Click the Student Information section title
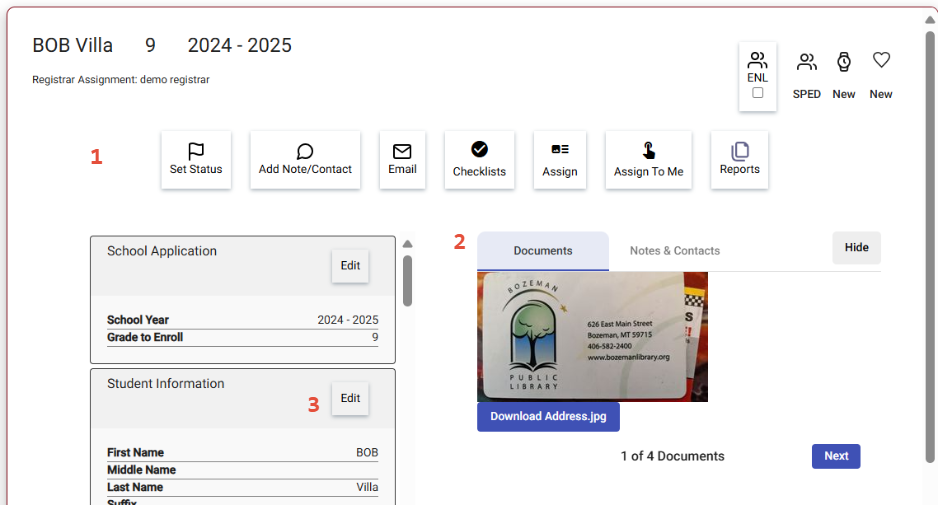938x505 pixels. tap(166, 384)
